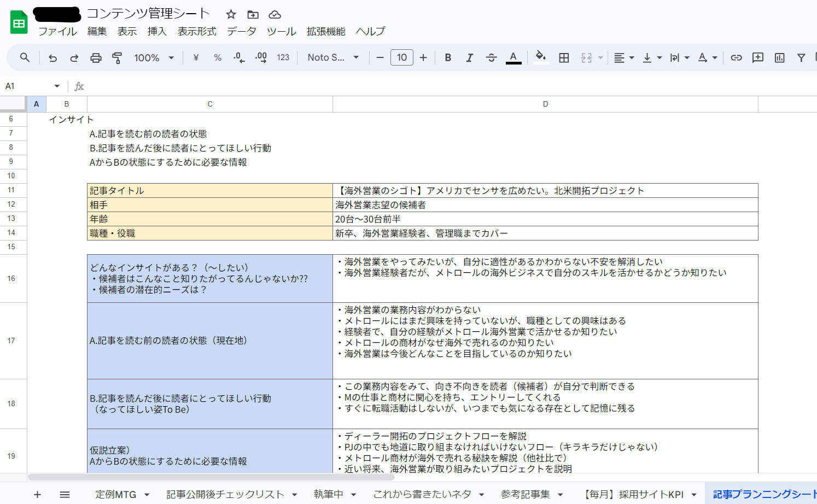
Task: Click the move to folder icon
Action: pos(253,14)
